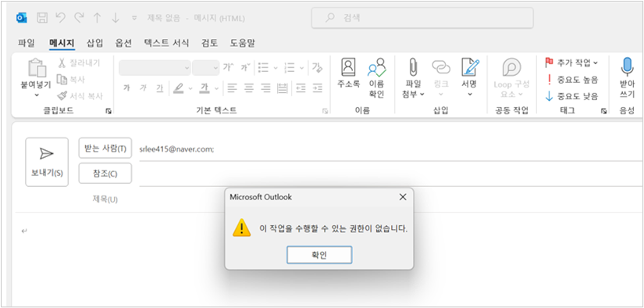Click 잘라내기 scissors icon
The image size is (644, 308).
[x=62, y=63]
